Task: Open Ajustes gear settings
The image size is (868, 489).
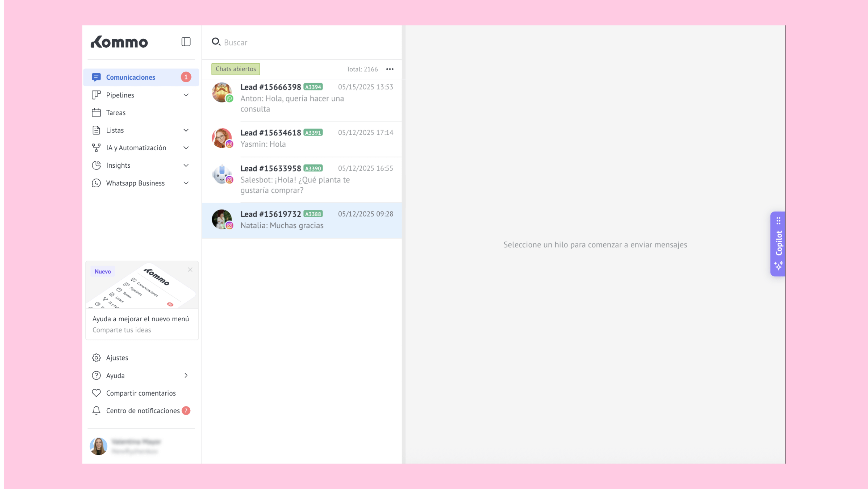Action: [117, 358]
